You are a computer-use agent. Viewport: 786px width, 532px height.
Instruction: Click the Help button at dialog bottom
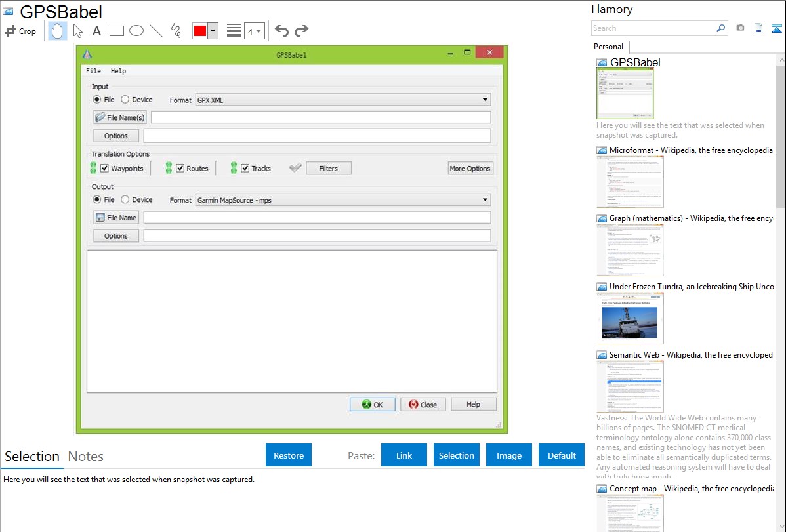coord(474,405)
